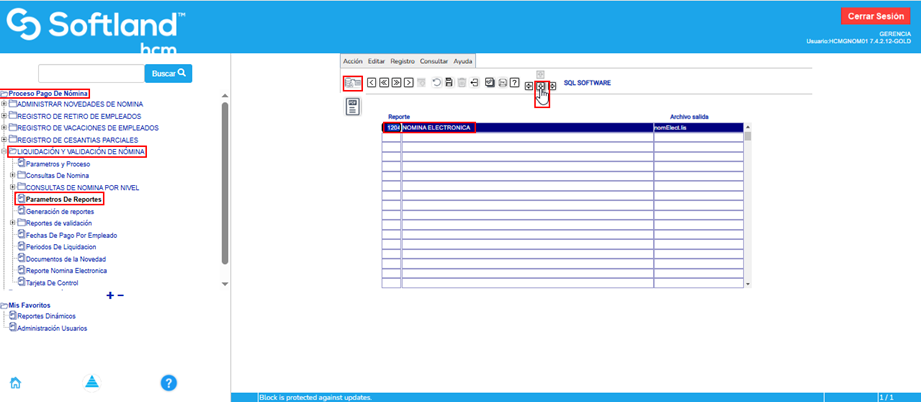Click the blue help circle icon

pyautogui.click(x=169, y=383)
